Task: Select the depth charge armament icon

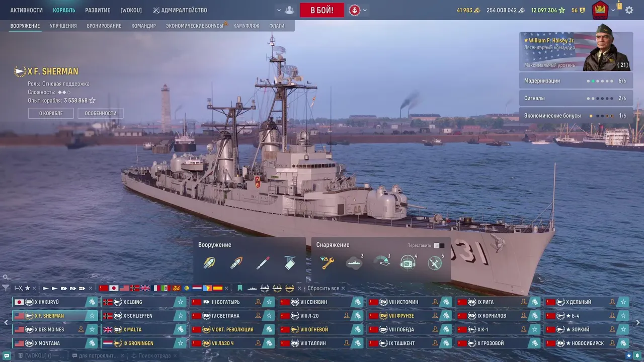Action: pos(290,262)
